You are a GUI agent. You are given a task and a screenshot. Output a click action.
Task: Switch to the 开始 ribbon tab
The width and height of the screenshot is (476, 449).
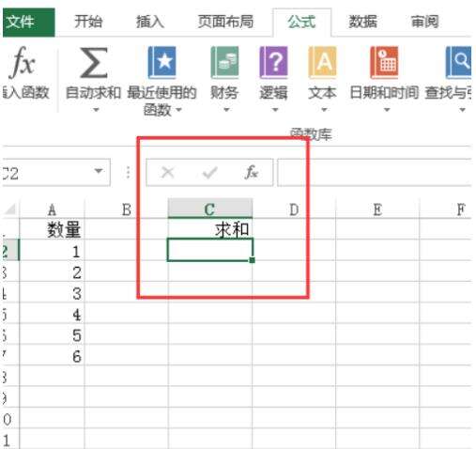click(88, 22)
